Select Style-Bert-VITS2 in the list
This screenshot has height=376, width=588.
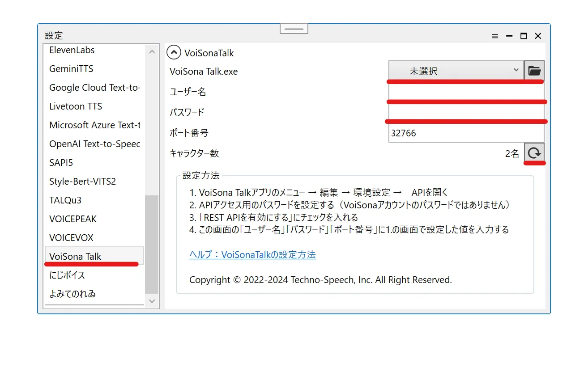[95, 182]
